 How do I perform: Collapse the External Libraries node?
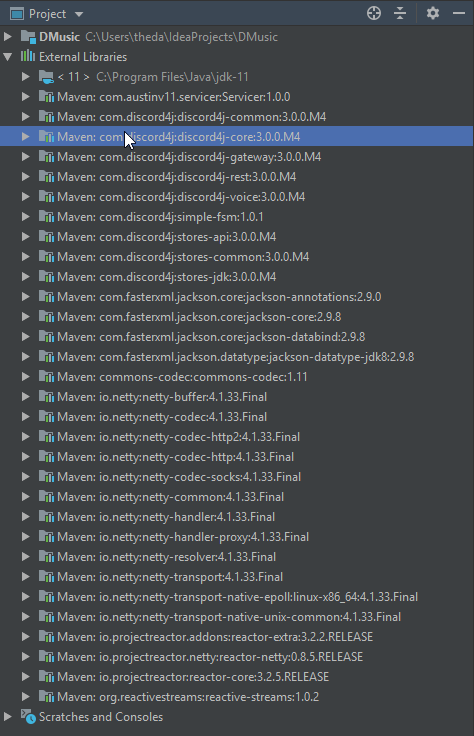[x=8, y=57]
